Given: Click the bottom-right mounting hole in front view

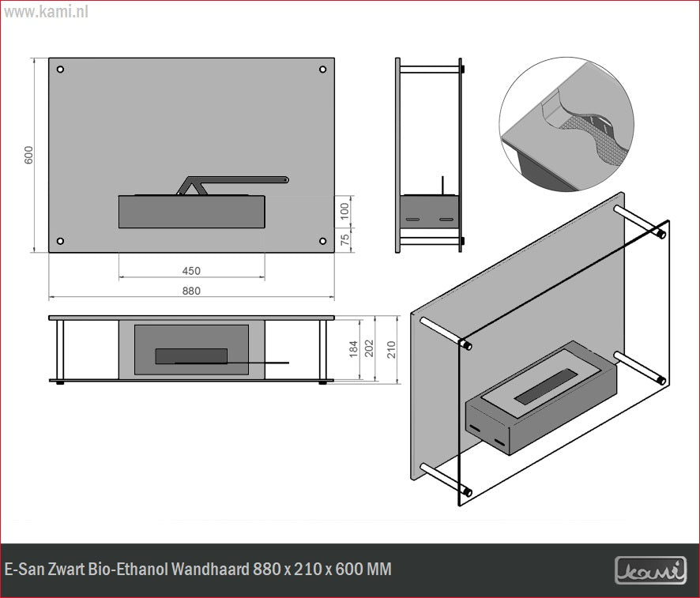Looking at the screenshot, I should pos(322,241).
